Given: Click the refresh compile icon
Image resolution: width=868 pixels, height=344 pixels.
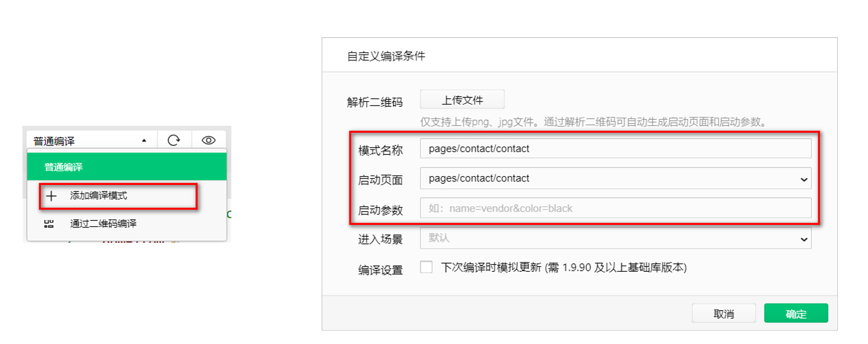Looking at the screenshot, I should tap(174, 141).
